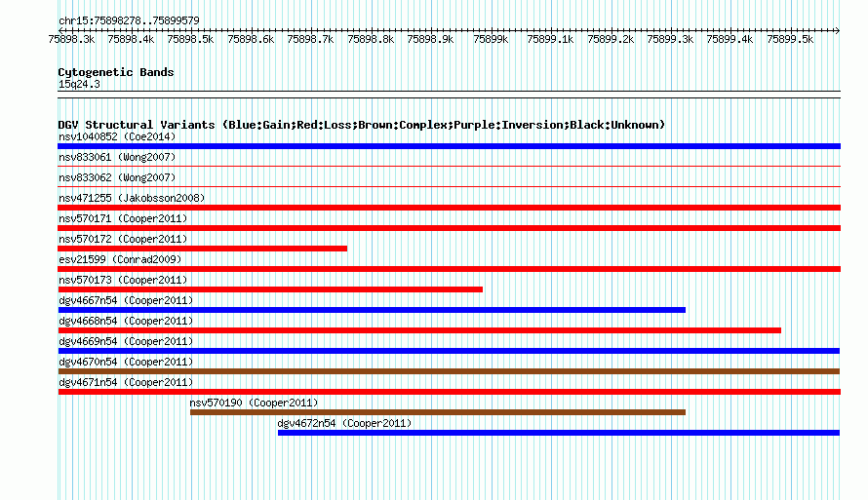
Task: Click the red esv21599 loss bar
Action: point(449,269)
